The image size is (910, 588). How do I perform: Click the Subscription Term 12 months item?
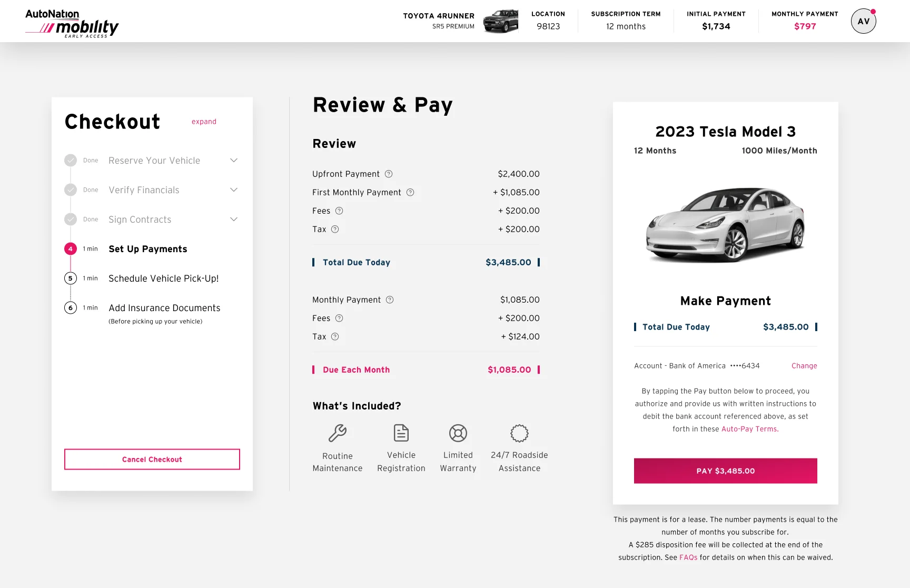tap(626, 21)
